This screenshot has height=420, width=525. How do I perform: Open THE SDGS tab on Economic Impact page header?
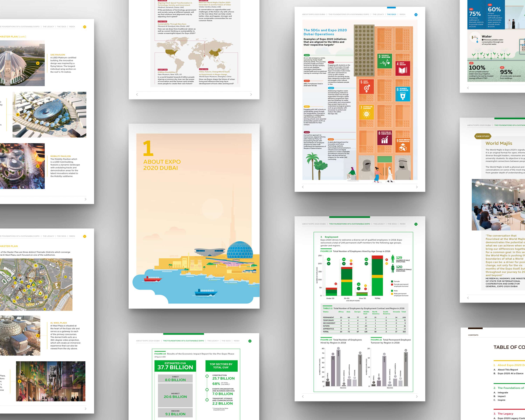[226, 341]
